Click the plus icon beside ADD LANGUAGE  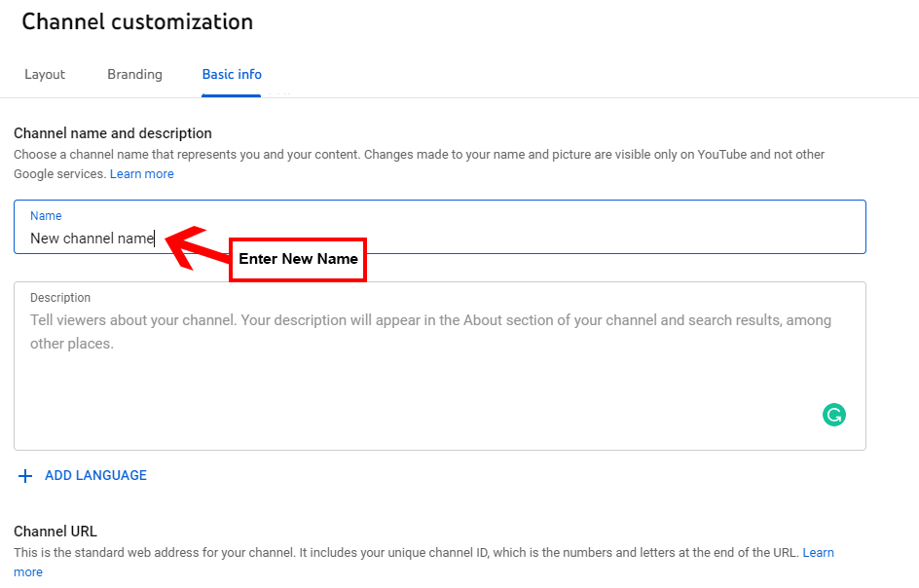point(25,476)
